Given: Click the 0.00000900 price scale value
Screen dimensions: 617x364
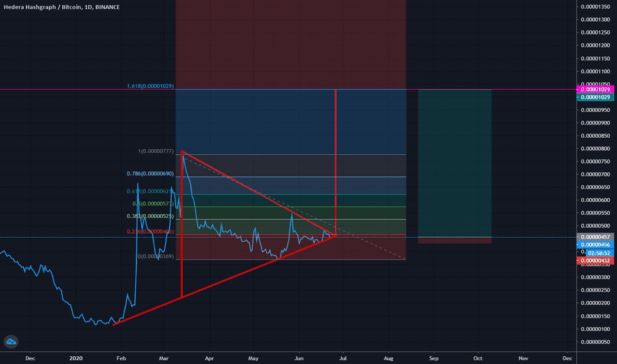Looking at the screenshot, I should pos(595,123).
